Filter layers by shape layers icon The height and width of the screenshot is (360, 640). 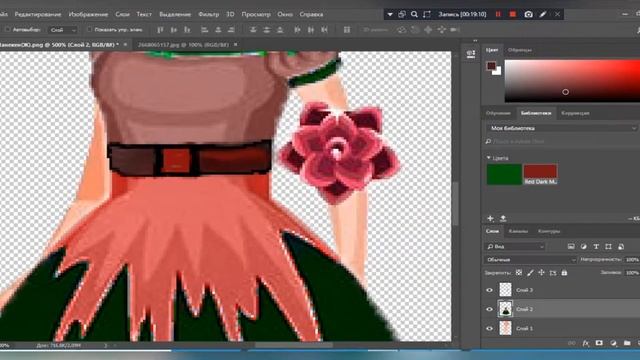(609, 247)
